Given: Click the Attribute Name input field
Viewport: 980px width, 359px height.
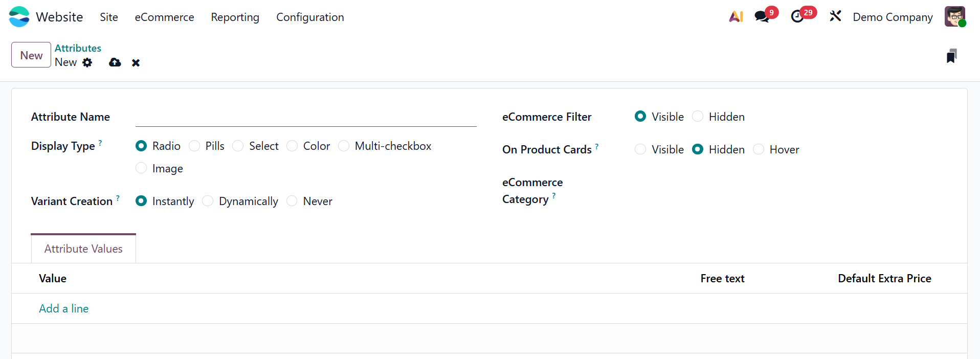Looking at the screenshot, I should 305,118.
